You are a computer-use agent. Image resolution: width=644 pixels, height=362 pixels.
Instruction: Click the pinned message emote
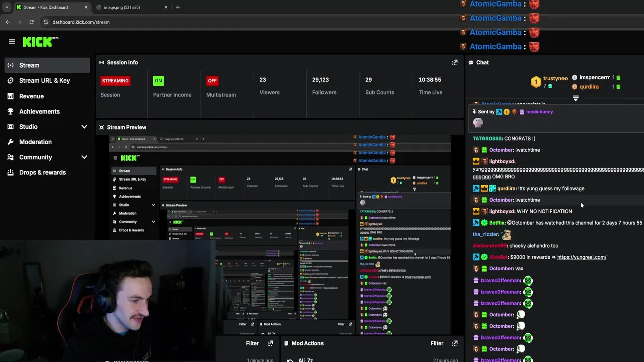pos(478,122)
